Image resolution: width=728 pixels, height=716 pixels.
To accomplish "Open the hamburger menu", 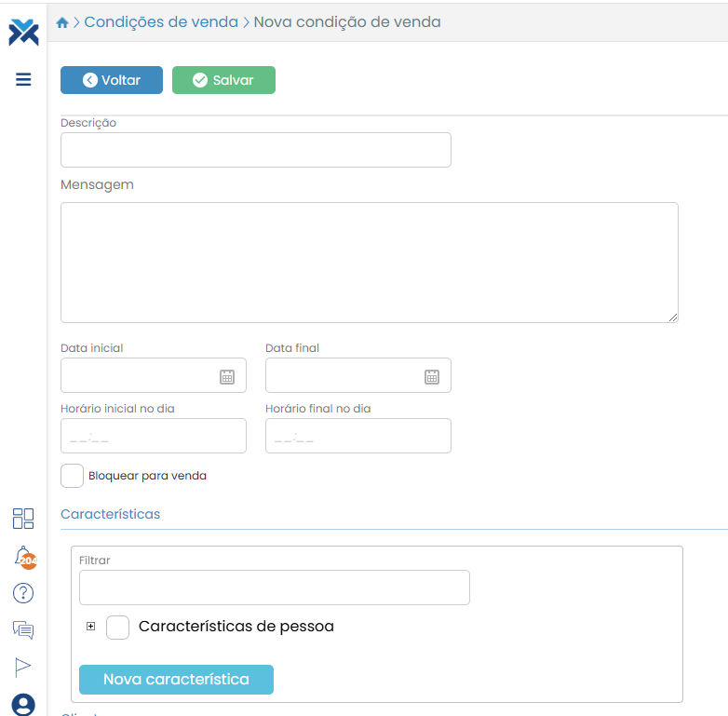I will 23,79.
